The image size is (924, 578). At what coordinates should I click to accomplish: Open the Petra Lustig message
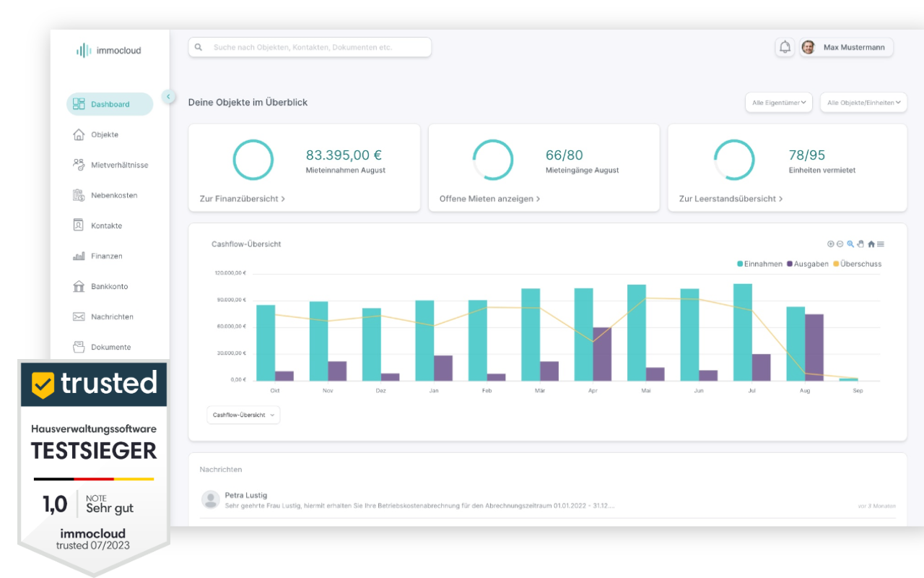point(547,501)
